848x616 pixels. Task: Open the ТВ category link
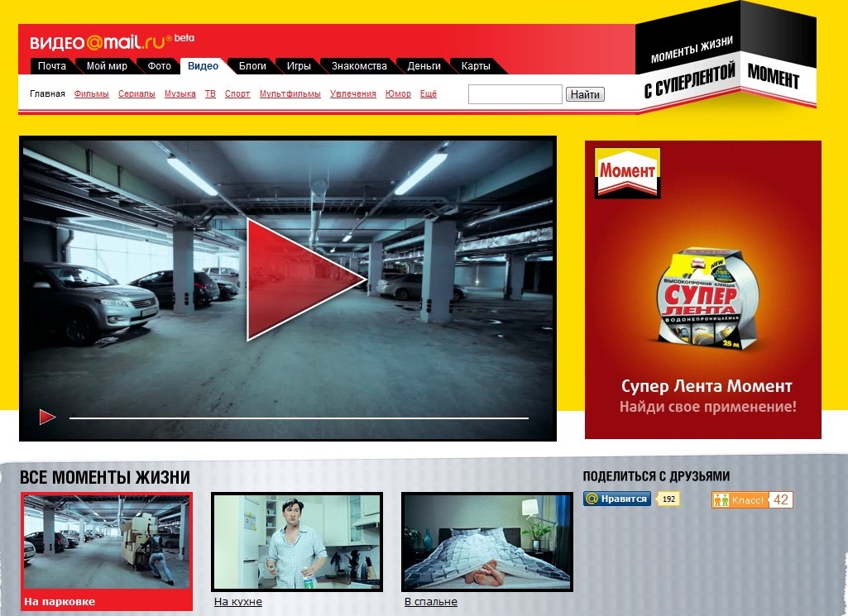click(x=210, y=93)
